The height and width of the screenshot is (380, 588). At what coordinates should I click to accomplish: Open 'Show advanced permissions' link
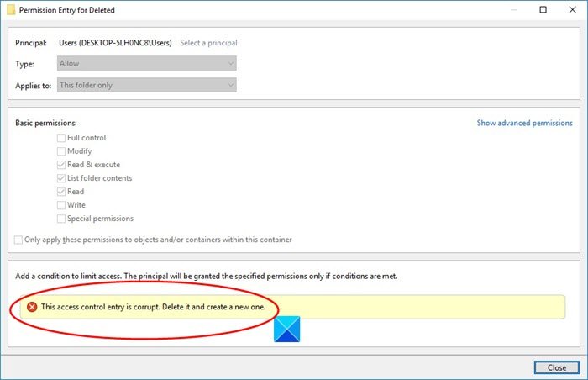(524, 123)
